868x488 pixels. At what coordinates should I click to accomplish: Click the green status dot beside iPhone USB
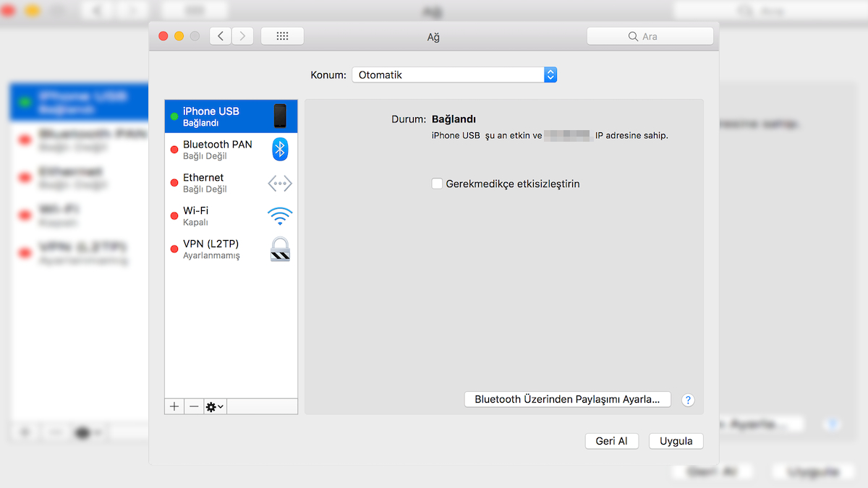[174, 116]
